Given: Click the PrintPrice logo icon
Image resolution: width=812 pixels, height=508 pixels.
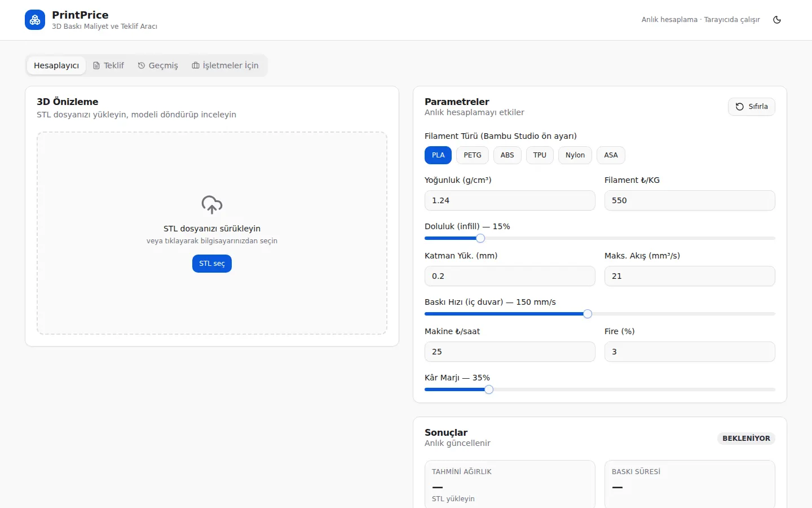Looking at the screenshot, I should click(x=35, y=20).
